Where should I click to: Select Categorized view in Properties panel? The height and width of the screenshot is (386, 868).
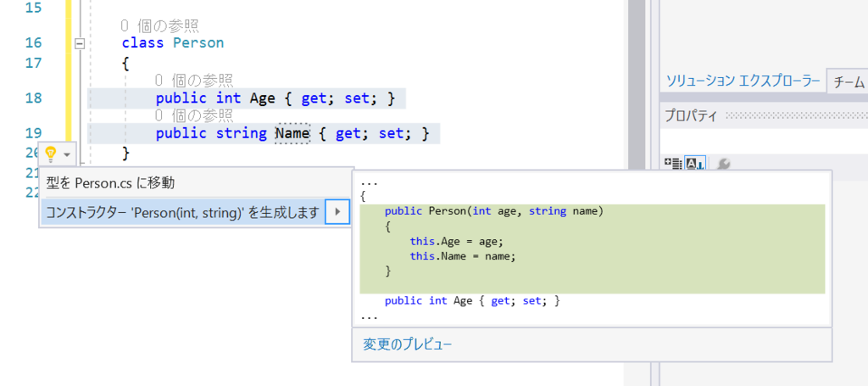[x=672, y=164]
